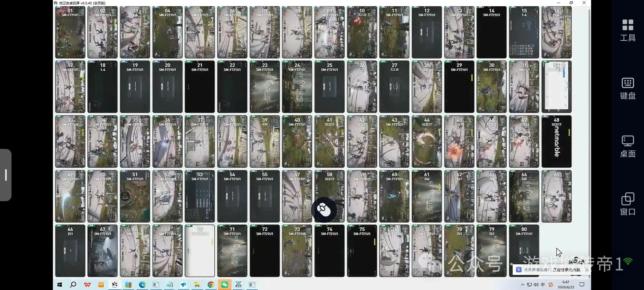Viewport: 644px width, 290px height.
Task: Click the floating round mouse-control button
Action: (324, 210)
